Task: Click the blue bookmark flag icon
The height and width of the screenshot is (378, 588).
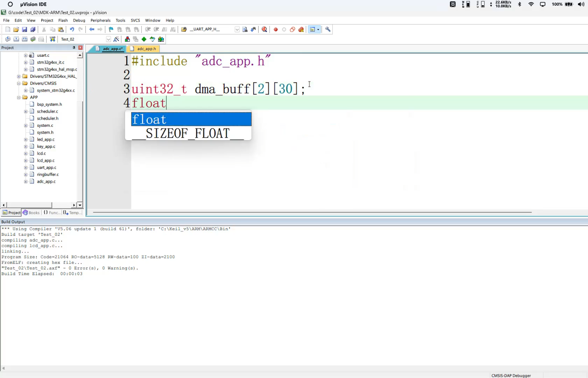Action: (111, 30)
